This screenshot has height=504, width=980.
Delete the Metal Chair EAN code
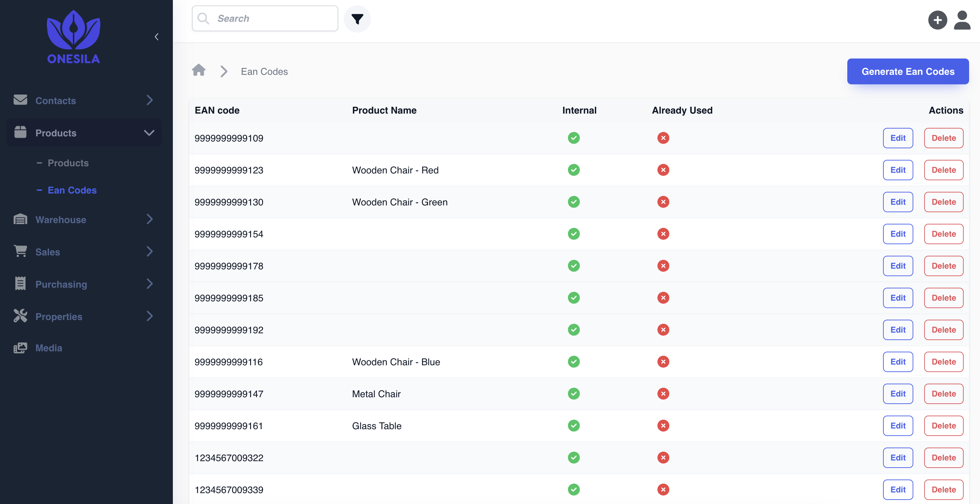(x=944, y=394)
